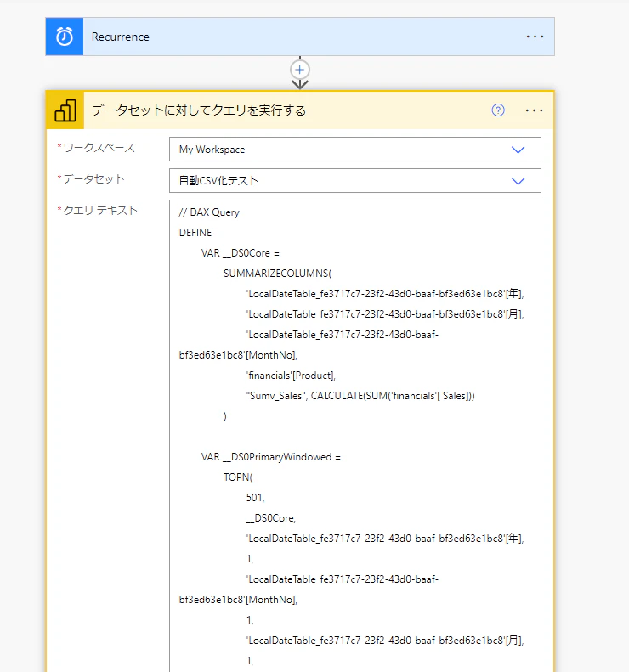629x672 pixels.
Task: Click the "Sumv_Sales", CALCULATE line
Action: 360,396
